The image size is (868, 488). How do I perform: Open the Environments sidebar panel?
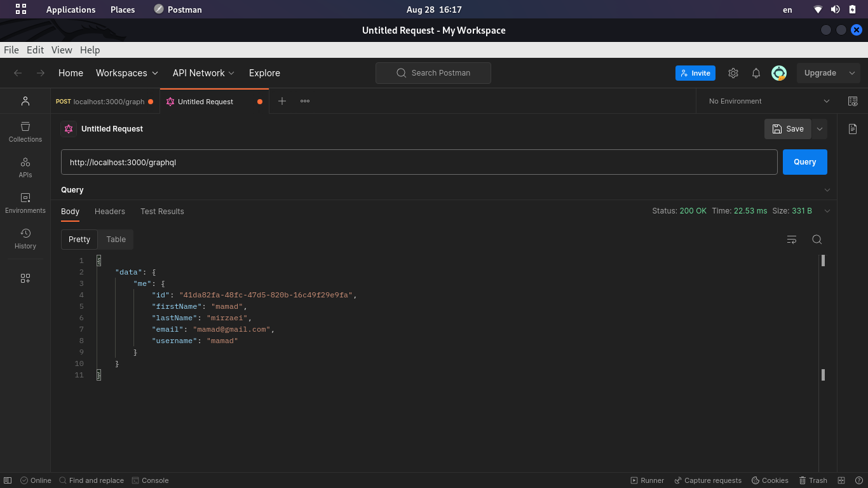click(25, 203)
